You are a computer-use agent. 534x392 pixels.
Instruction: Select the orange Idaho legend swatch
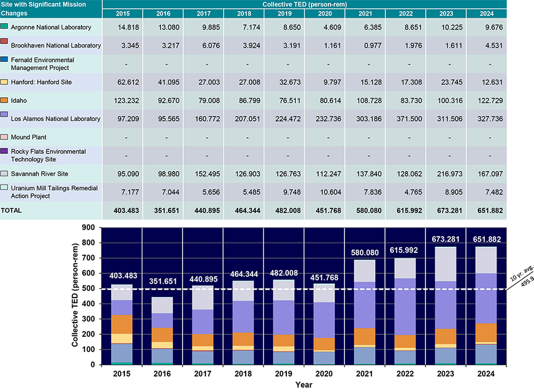point(4,100)
